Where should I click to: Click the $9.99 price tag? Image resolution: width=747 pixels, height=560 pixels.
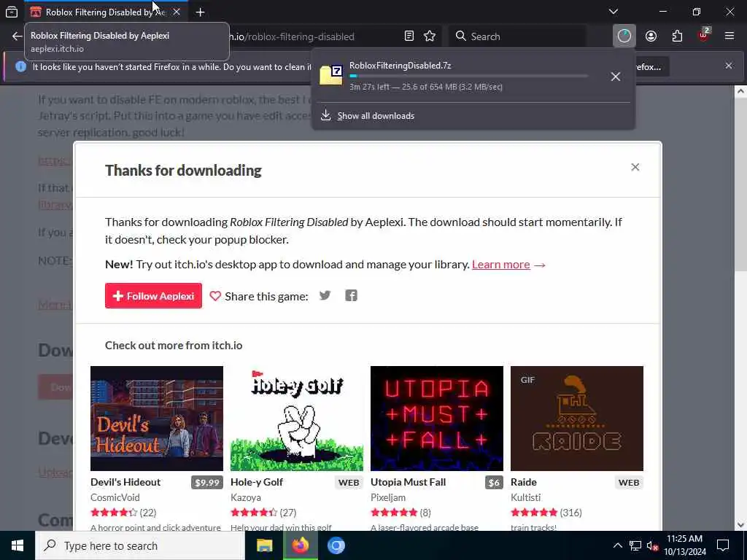click(x=207, y=483)
